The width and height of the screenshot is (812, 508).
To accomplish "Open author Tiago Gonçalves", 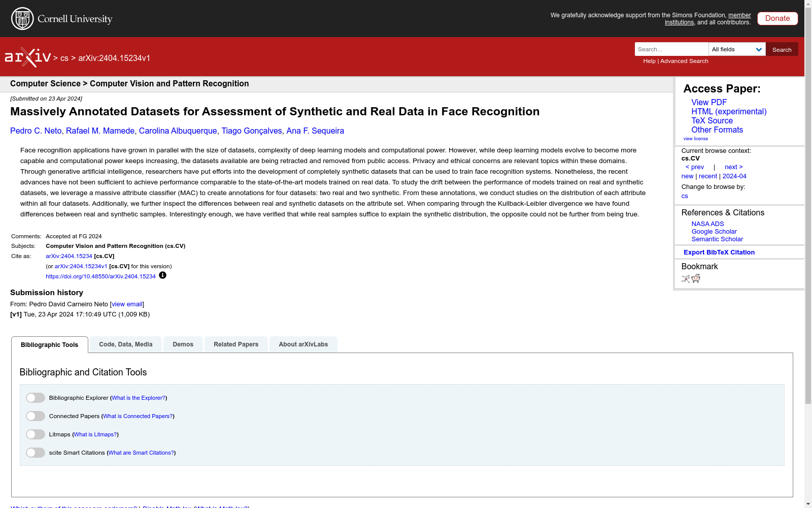I will click(x=252, y=131).
